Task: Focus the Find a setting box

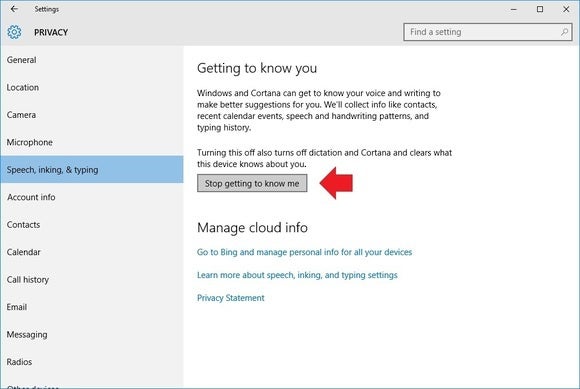Action: [x=488, y=32]
